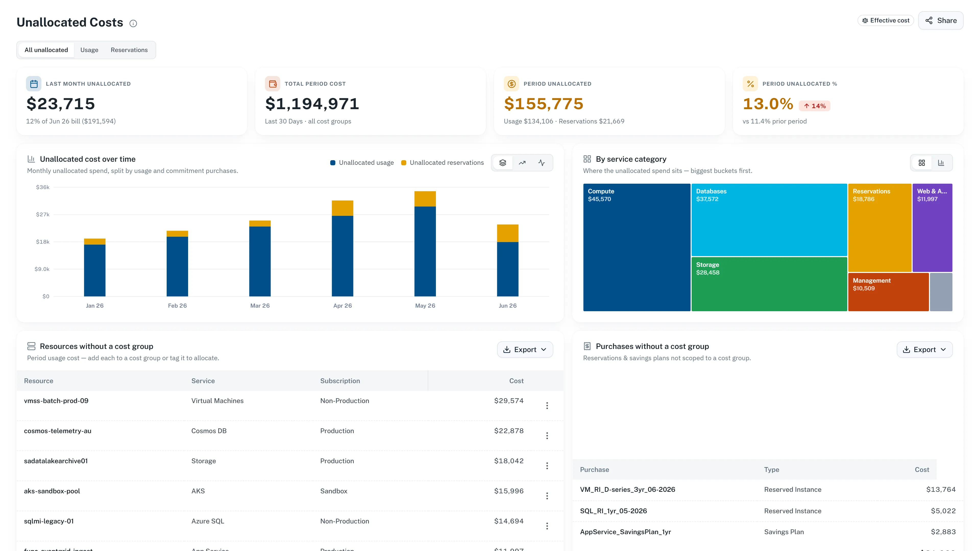Switch service category to treemap grid view

pos(921,163)
